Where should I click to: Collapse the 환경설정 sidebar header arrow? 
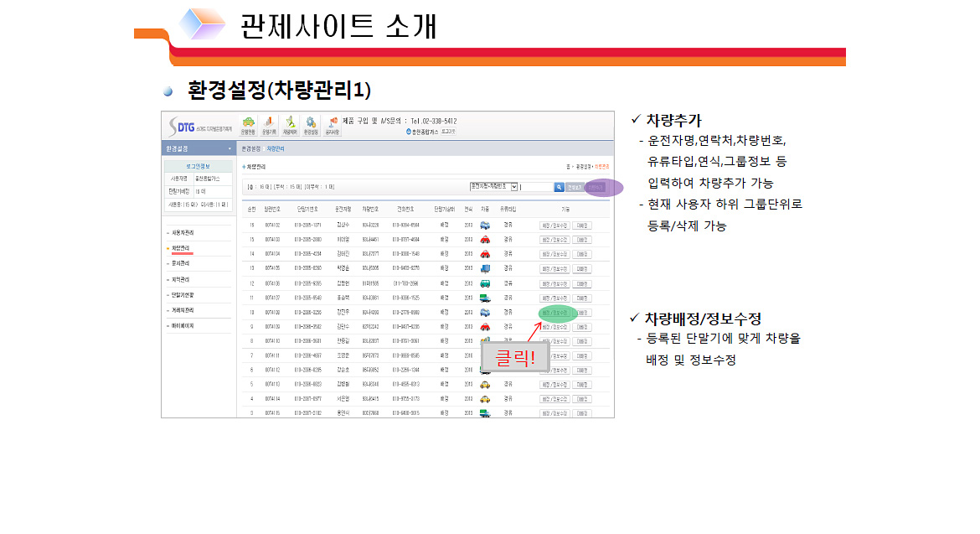click(x=230, y=148)
